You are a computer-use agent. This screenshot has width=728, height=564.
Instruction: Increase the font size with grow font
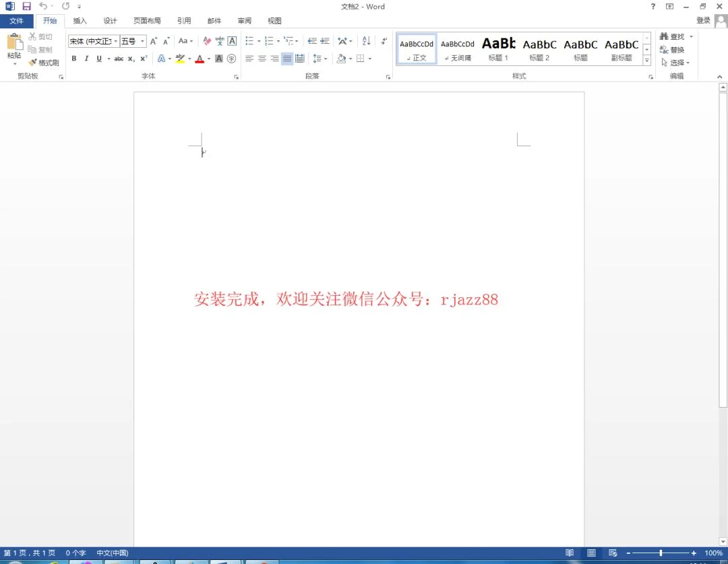click(x=154, y=41)
